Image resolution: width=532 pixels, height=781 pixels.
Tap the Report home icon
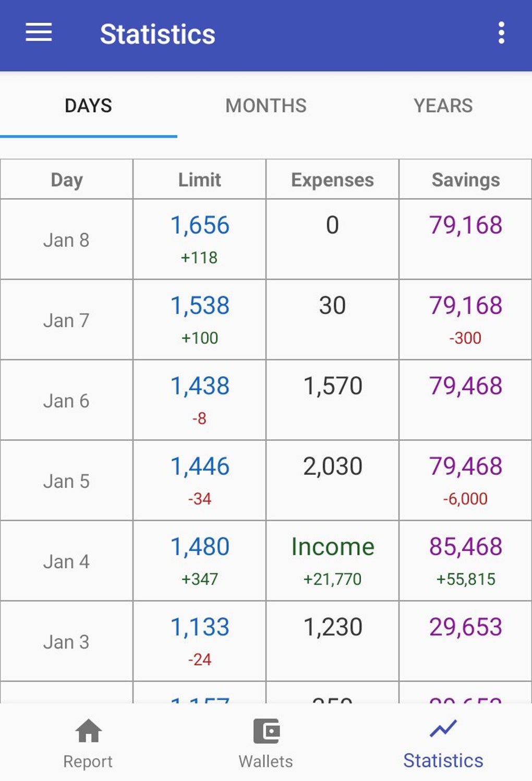pos(88,731)
